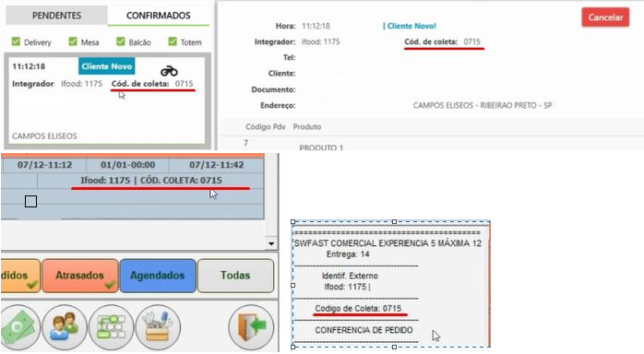The width and height of the screenshot is (644, 354).
Task: Open the customers people icon
Action: pyautogui.click(x=65, y=327)
